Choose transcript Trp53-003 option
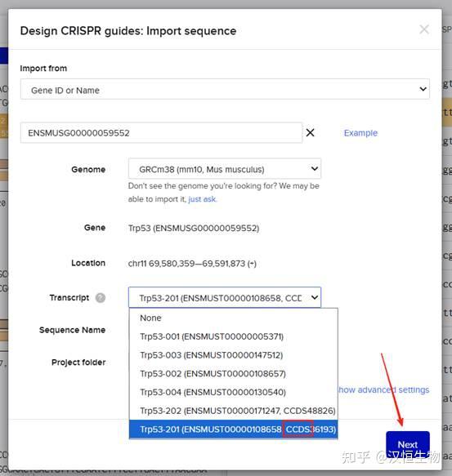 [234, 355]
